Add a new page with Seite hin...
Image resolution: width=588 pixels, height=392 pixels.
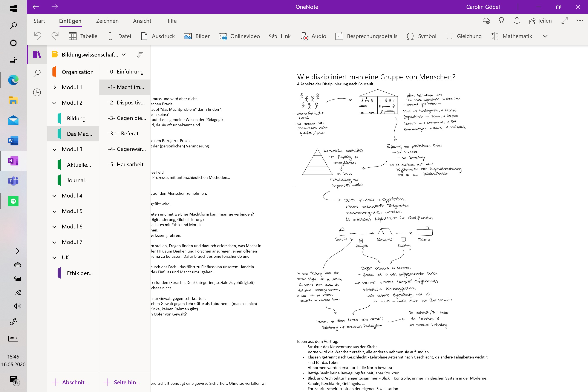[x=122, y=382]
